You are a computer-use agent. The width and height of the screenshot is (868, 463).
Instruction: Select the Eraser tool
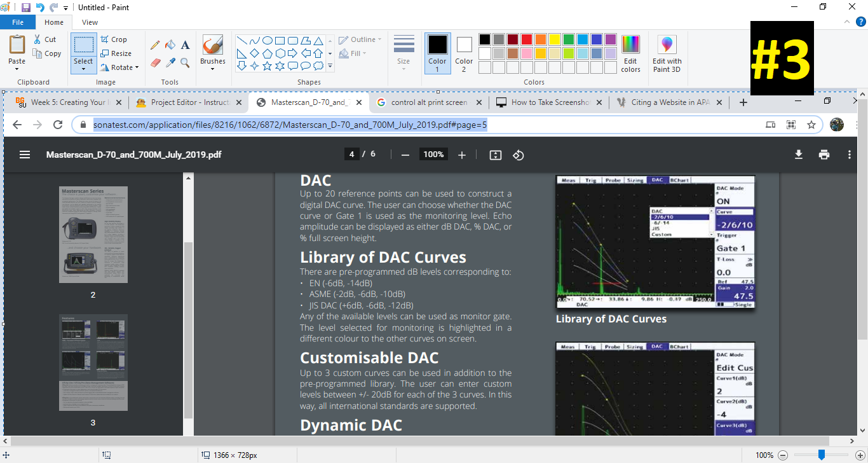pos(155,62)
